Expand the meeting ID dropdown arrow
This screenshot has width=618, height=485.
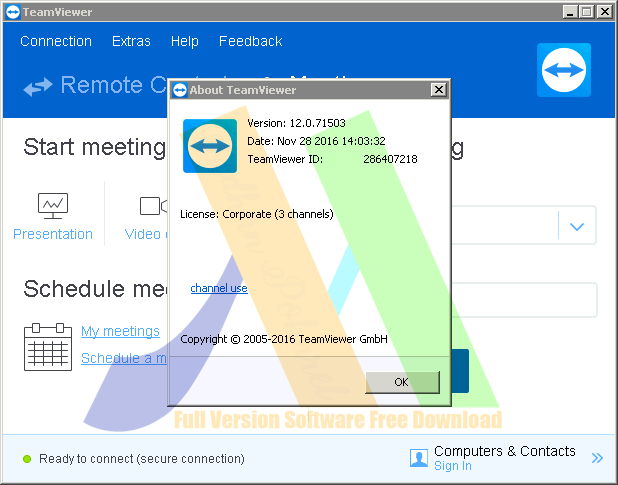pos(577,226)
